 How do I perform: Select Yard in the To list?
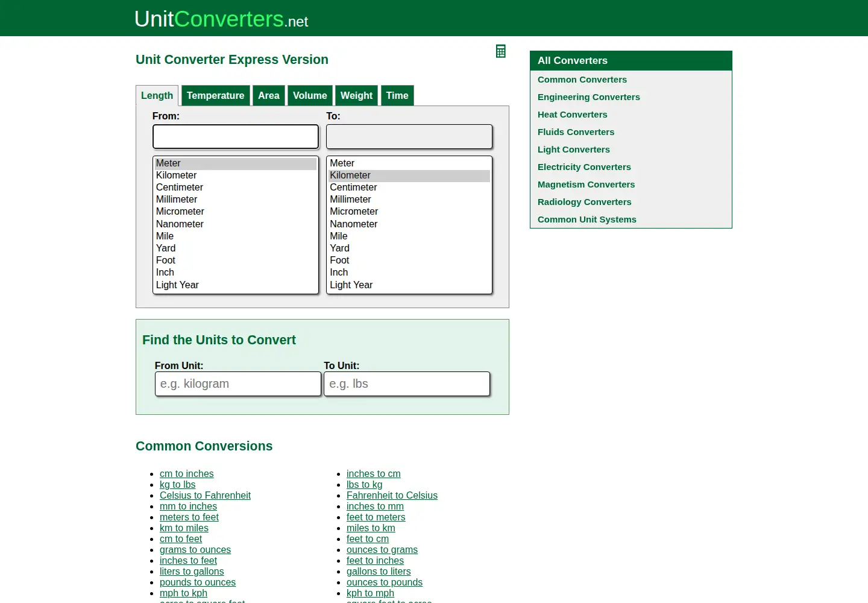(x=409, y=248)
